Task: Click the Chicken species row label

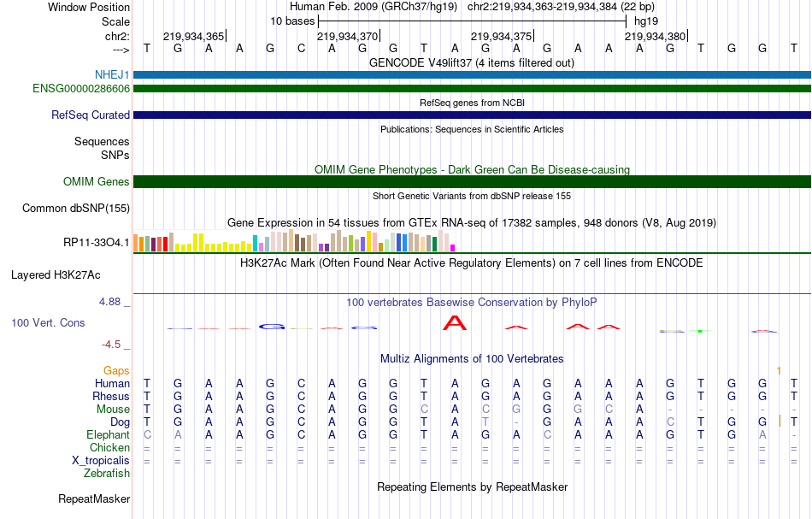Action: [109, 447]
